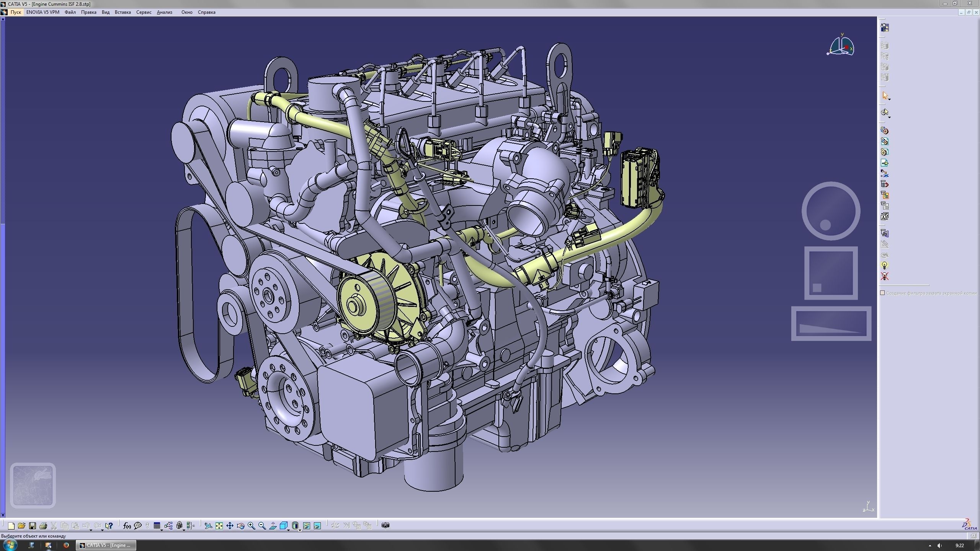The width and height of the screenshot is (980, 551).
Task: Click the Fit All In view icon
Action: pyautogui.click(x=219, y=526)
